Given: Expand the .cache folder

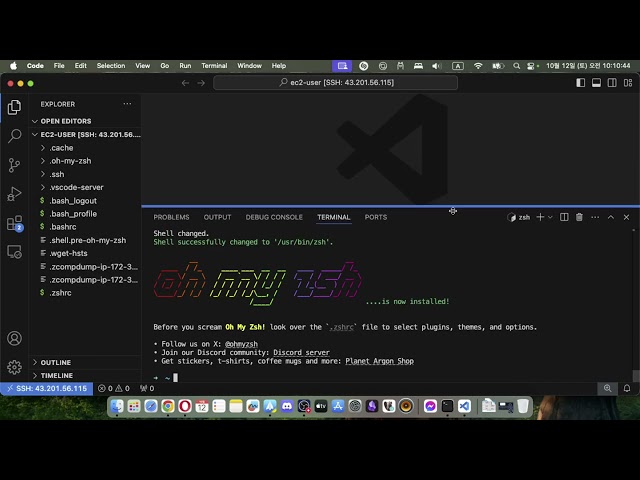Looking at the screenshot, I should [x=86, y=148].
